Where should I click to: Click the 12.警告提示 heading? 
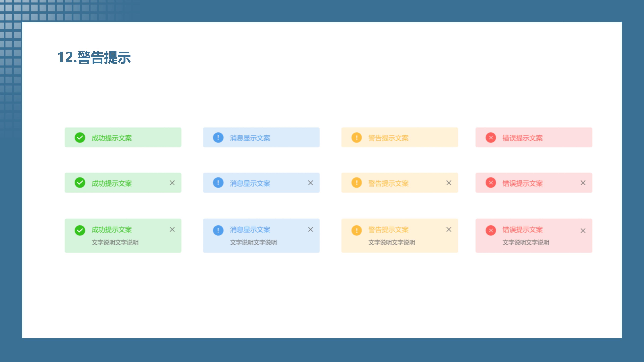point(94,57)
